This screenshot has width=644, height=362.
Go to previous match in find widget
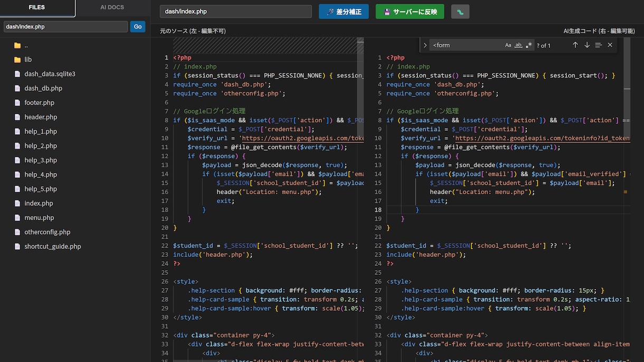click(x=575, y=45)
